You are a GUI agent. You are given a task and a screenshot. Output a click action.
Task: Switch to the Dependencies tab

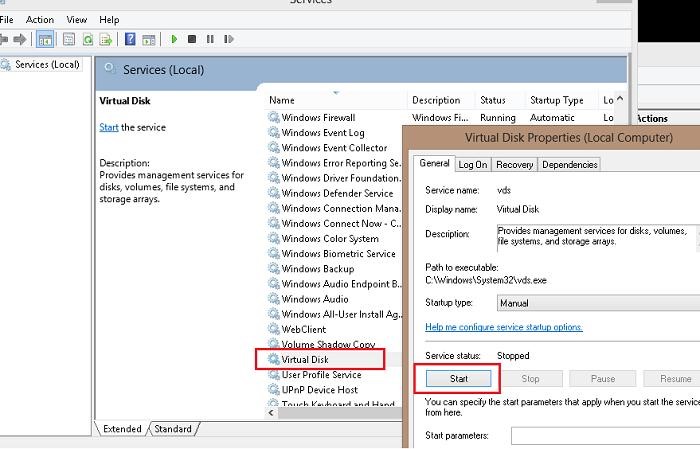(570, 164)
